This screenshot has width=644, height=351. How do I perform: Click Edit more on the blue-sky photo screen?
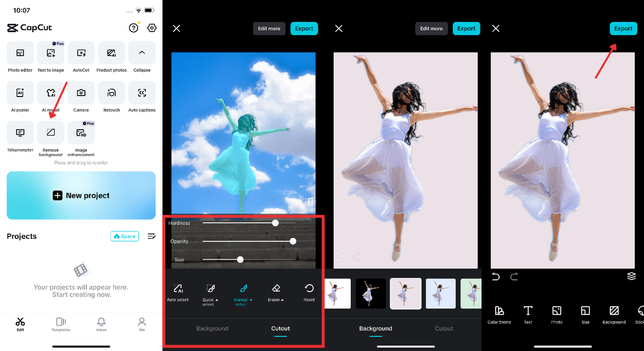(269, 29)
